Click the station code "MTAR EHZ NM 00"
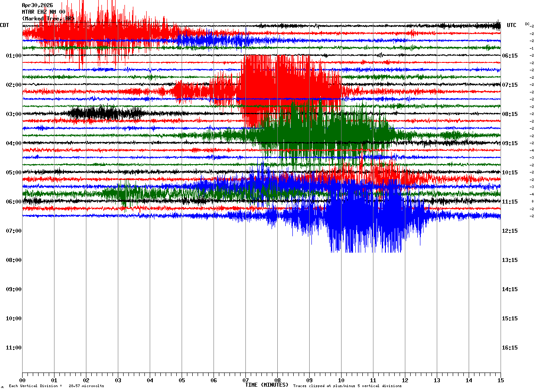This screenshot has width=536, height=392. pyautogui.click(x=43, y=12)
